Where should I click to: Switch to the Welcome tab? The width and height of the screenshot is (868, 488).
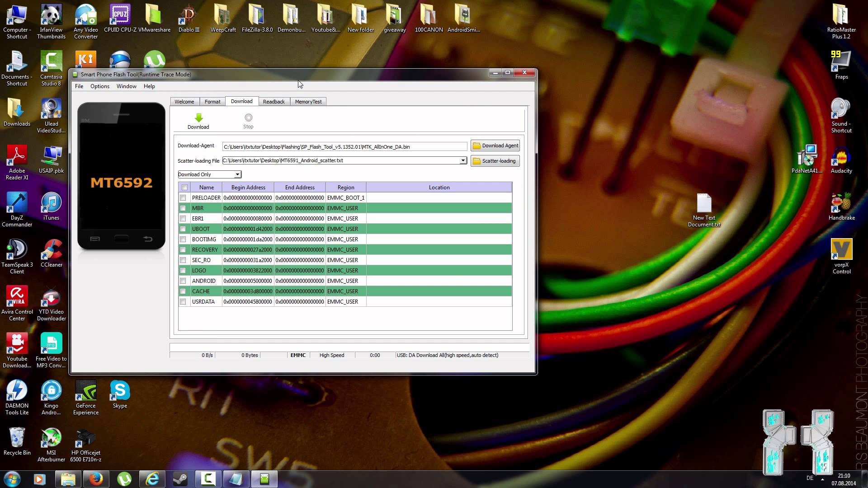coord(184,102)
